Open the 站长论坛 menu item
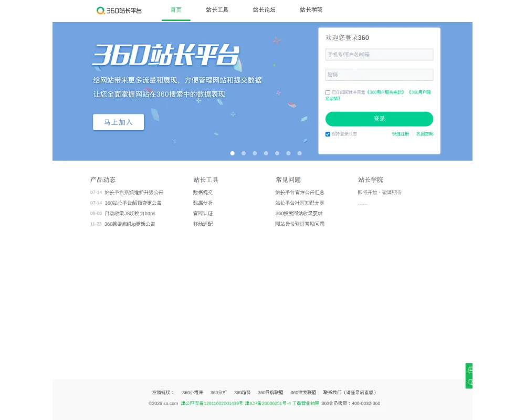525x420 pixels. click(264, 10)
